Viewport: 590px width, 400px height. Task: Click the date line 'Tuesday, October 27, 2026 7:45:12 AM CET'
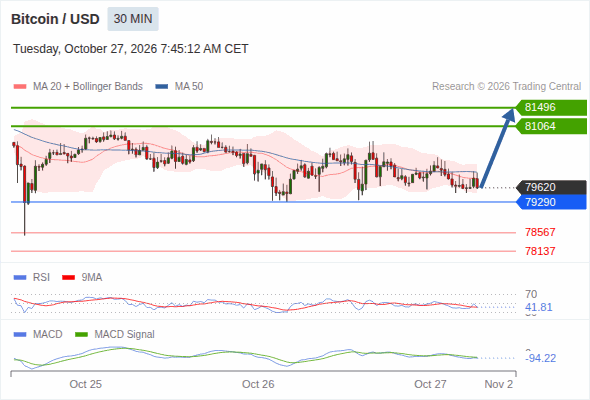coord(131,49)
